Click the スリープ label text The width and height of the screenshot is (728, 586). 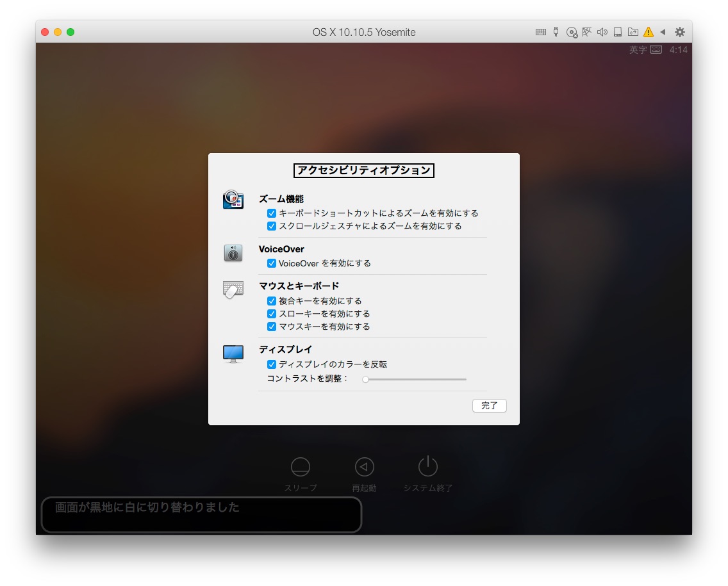[x=301, y=488]
